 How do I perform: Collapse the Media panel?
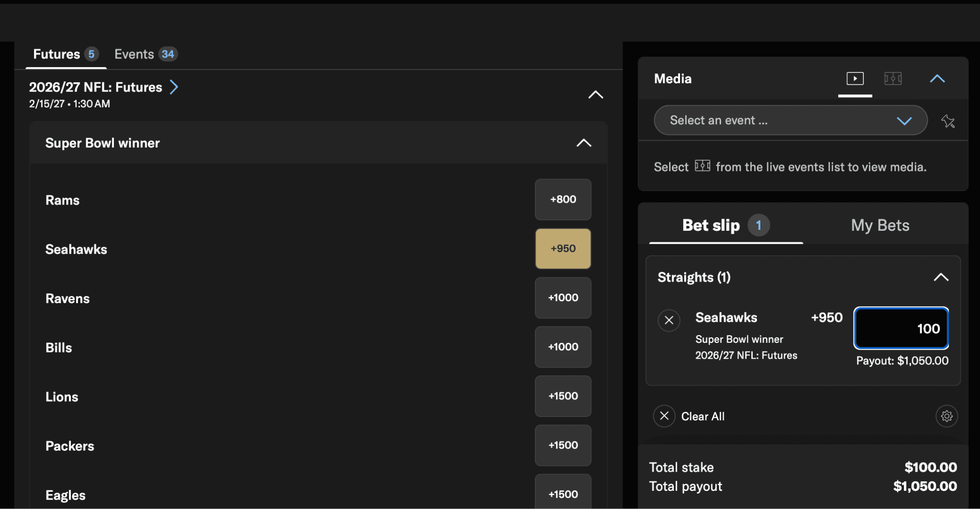[937, 79]
